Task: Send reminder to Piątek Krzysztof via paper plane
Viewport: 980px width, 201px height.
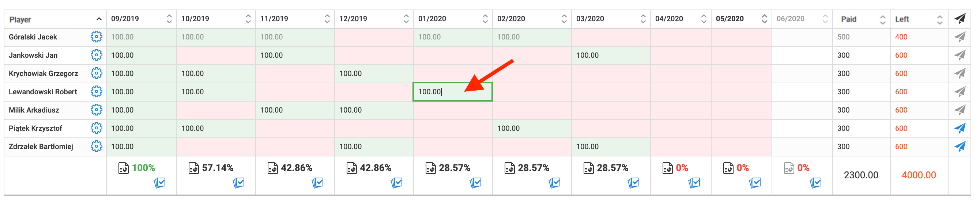Action: point(960,128)
